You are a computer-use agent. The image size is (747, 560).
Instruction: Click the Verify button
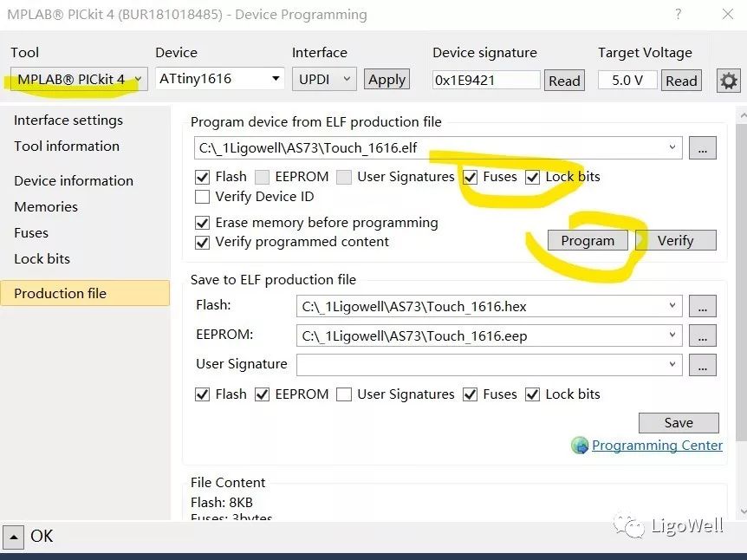676,241
